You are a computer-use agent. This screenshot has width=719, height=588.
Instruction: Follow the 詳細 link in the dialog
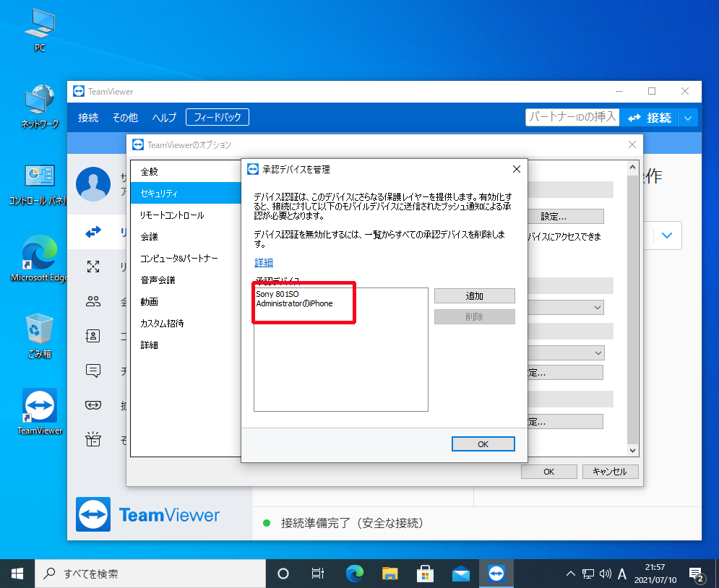click(x=264, y=262)
